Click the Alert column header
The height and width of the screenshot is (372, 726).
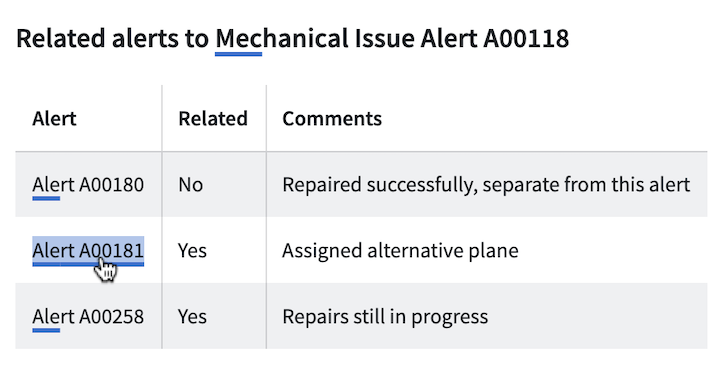click(x=54, y=119)
